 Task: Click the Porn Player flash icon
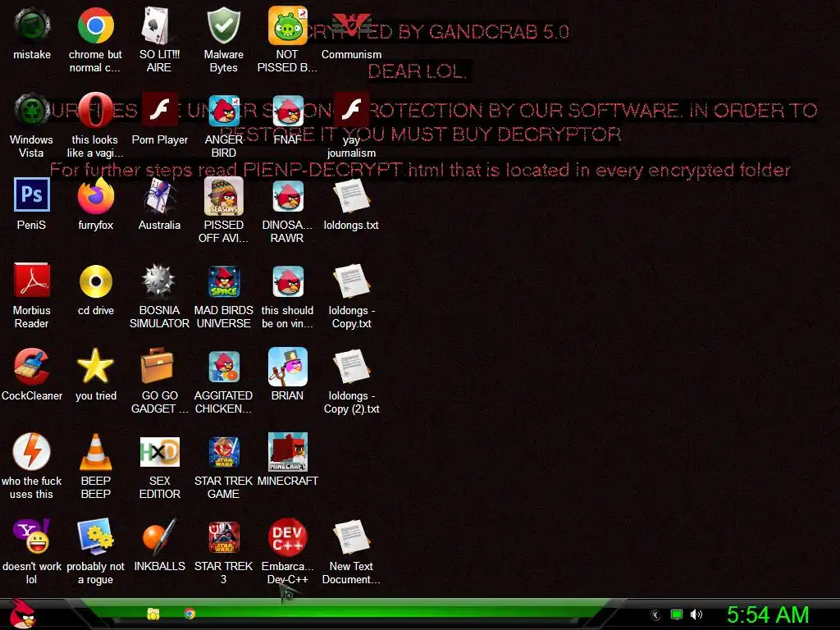click(159, 111)
